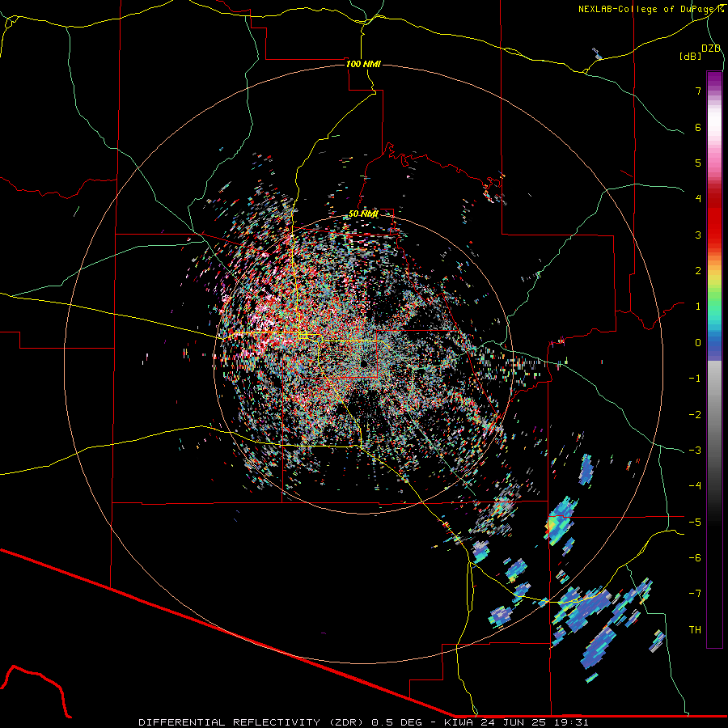
Task: Click the -7 dB value on color scale
Action: 695,594
